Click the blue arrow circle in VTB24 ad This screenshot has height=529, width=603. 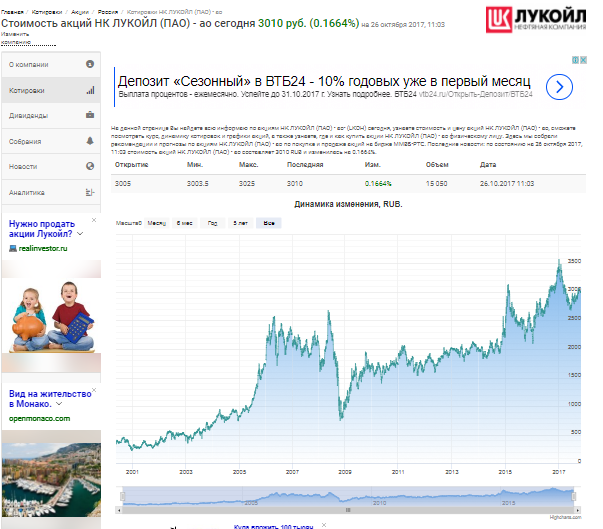[559, 87]
